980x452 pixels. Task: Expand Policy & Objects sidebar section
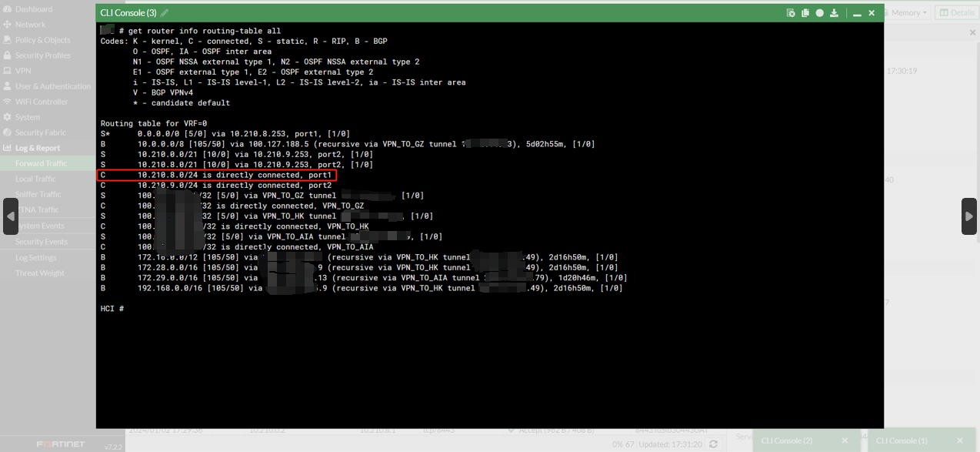42,40
